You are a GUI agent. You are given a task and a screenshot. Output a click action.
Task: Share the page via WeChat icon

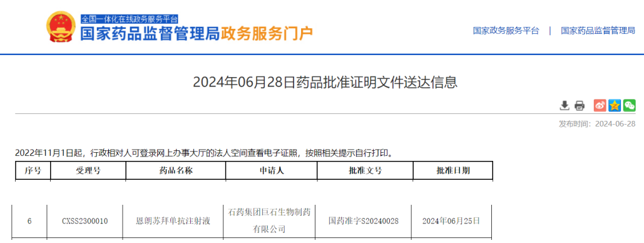click(x=630, y=105)
